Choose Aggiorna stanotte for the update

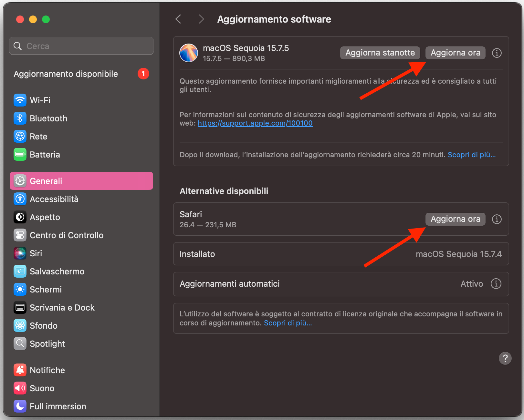380,53
